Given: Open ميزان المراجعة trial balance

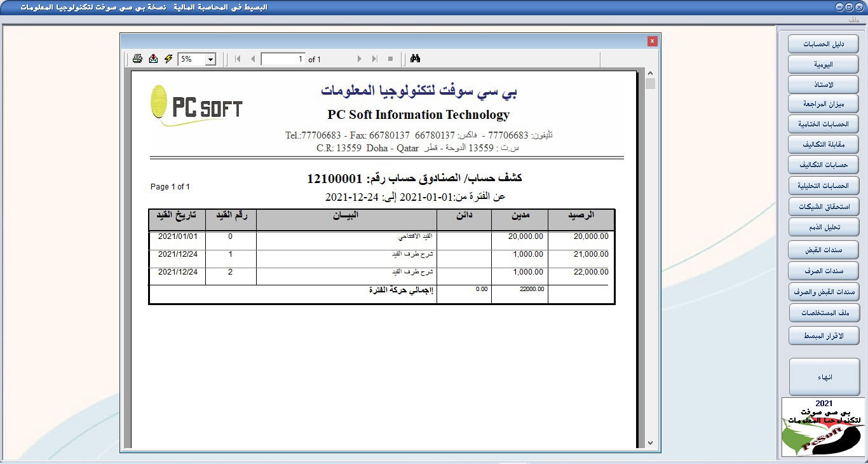Looking at the screenshot, I should pos(824,104).
